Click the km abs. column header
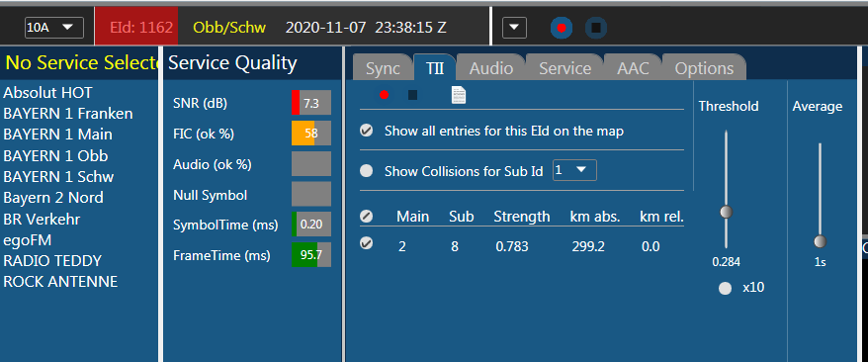Image resolution: width=868 pixels, height=362 pixels. [x=595, y=217]
